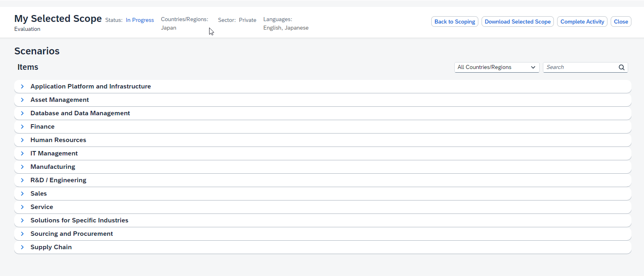Select the Sourcing and Procurement label
Image resolution: width=644 pixels, height=276 pixels.
click(x=71, y=234)
